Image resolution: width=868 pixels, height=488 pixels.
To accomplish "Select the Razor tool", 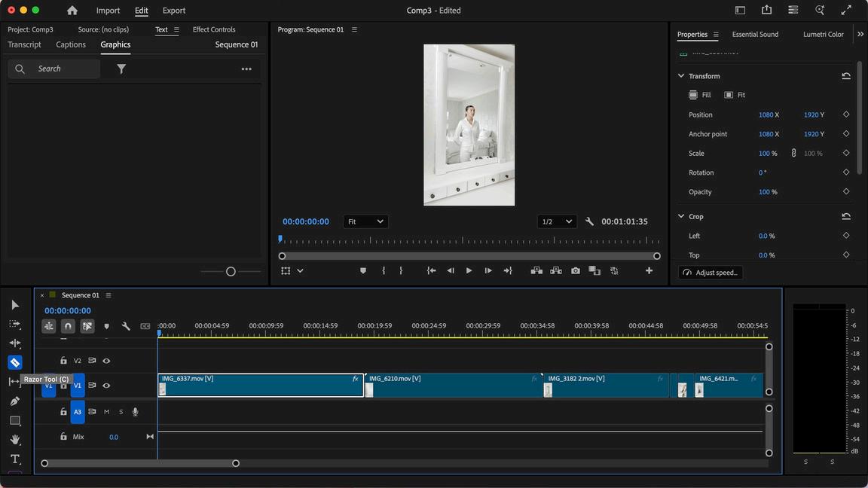I will (x=15, y=362).
